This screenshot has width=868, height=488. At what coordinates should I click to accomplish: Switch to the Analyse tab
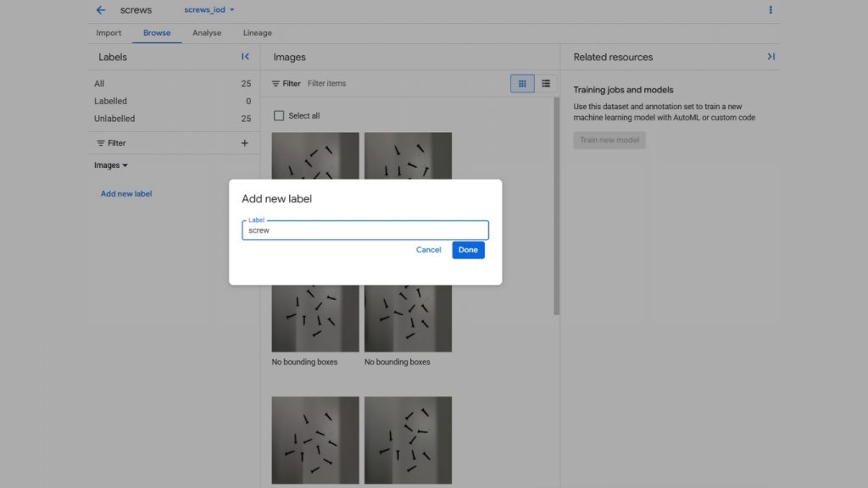click(207, 33)
